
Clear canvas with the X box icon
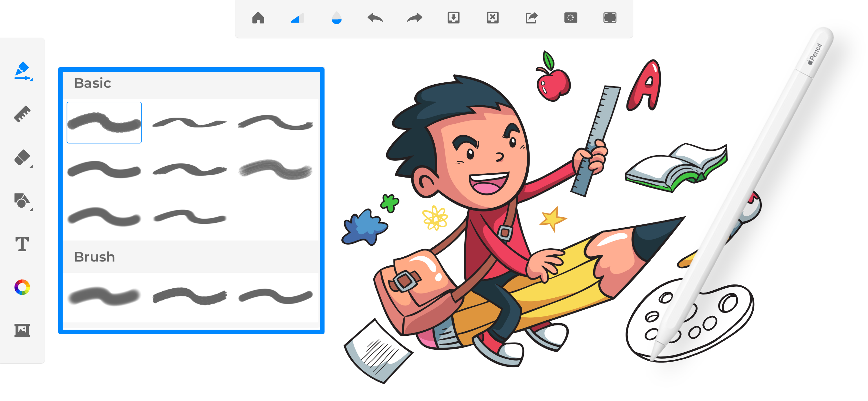click(x=493, y=18)
